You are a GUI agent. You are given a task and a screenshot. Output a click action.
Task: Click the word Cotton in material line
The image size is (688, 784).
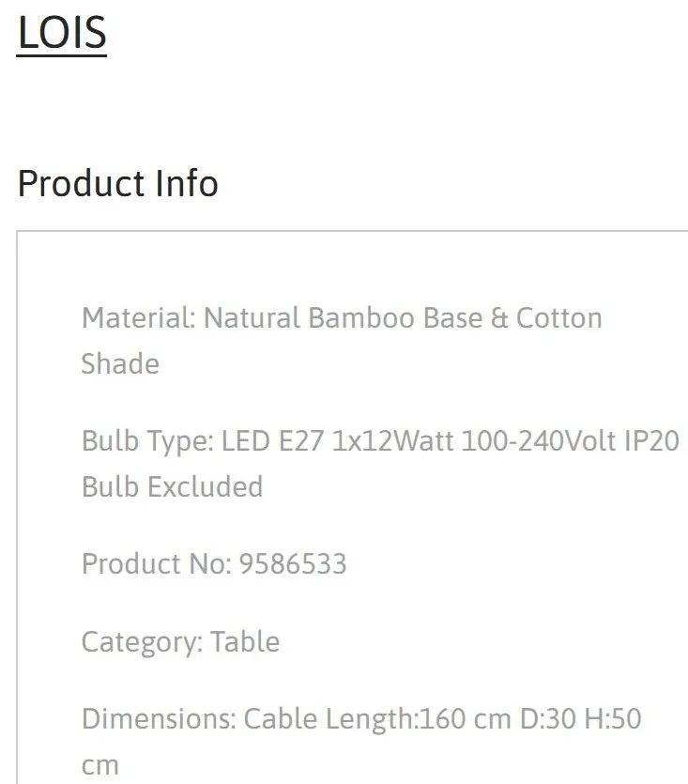(559, 318)
